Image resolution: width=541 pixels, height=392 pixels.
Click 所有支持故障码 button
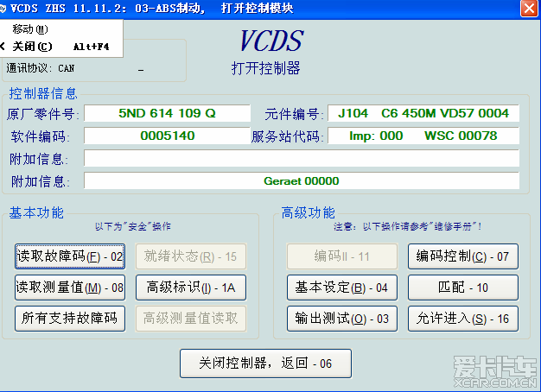tap(70, 319)
